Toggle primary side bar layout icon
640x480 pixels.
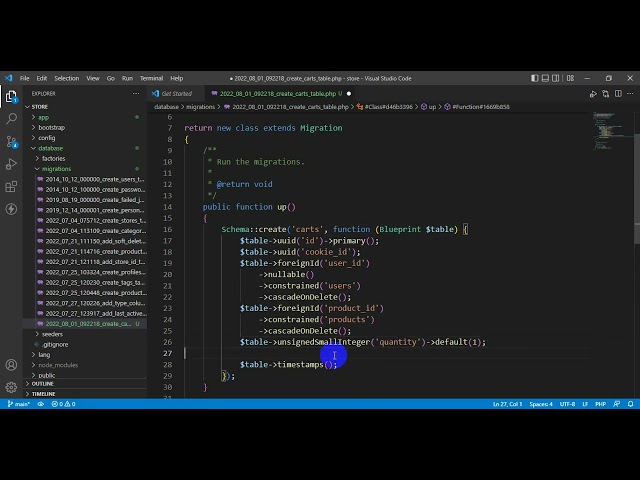(535, 78)
